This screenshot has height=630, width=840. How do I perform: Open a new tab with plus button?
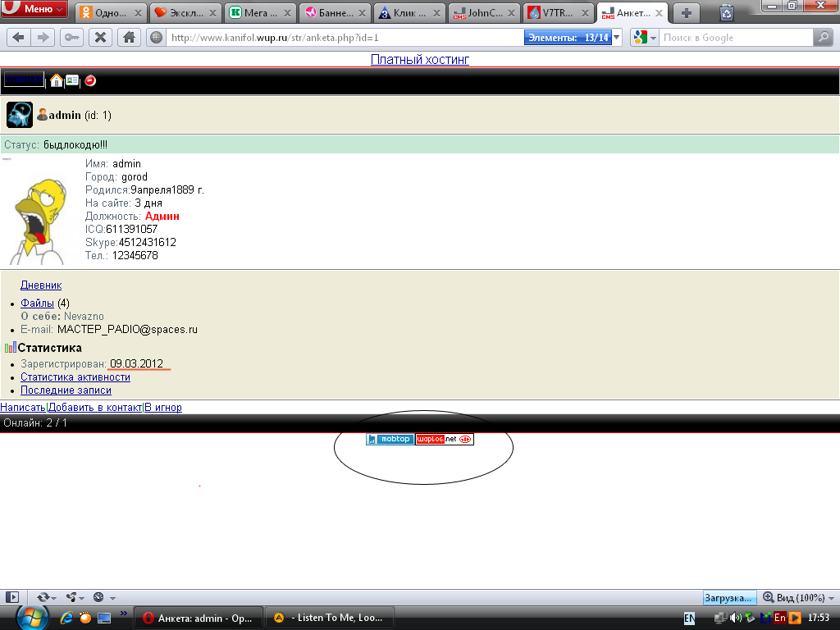tap(687, 12)
